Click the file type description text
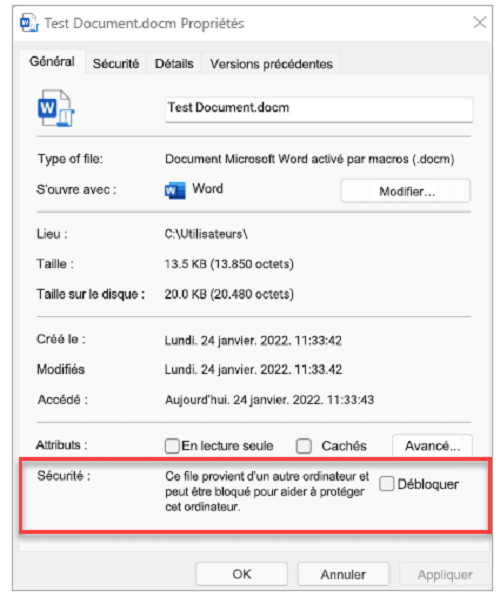Image resolution: width=500 pixels, height=597 pixels. point(310,159)
